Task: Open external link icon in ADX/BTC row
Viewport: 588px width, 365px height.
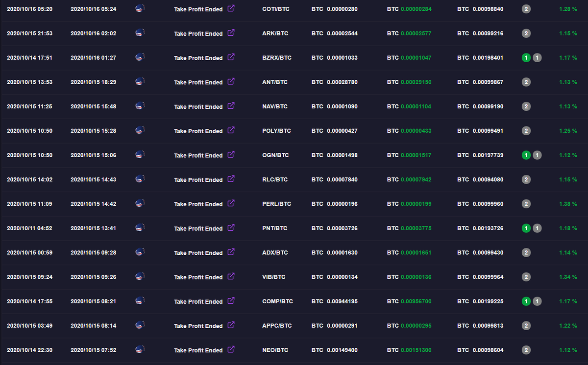Action: (x=231, y=252)
